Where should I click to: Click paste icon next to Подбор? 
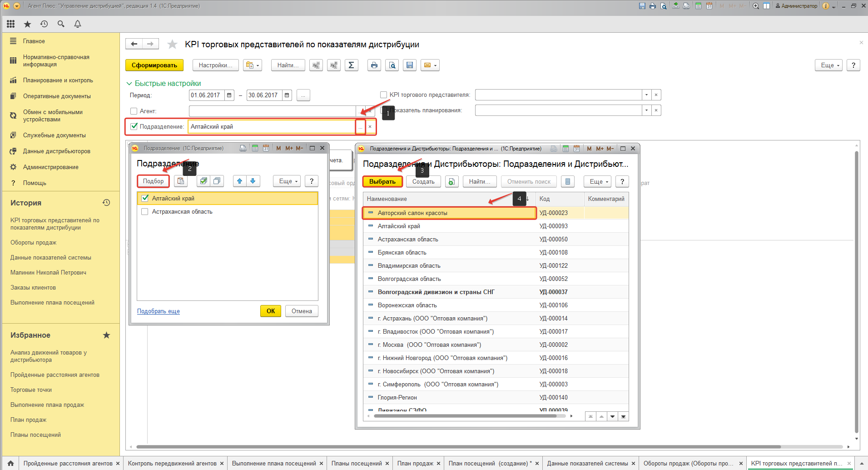coord(181,181)
